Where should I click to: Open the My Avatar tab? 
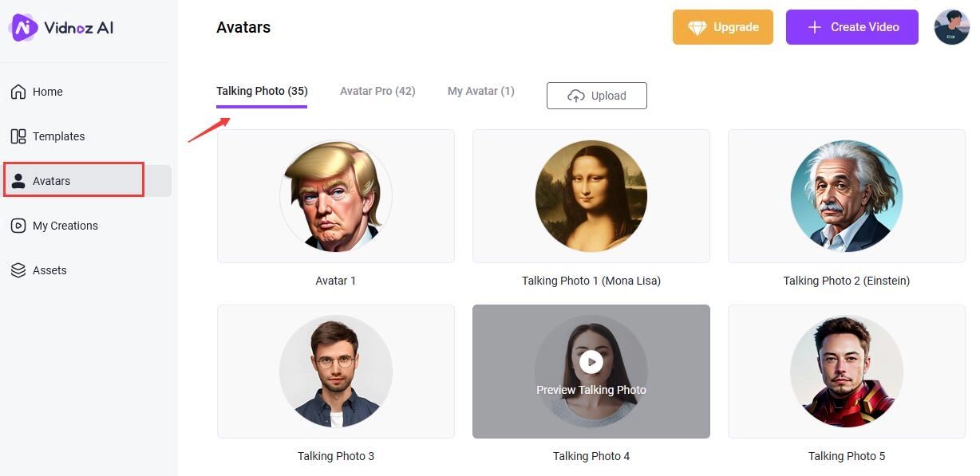click(x=480, y=90)
